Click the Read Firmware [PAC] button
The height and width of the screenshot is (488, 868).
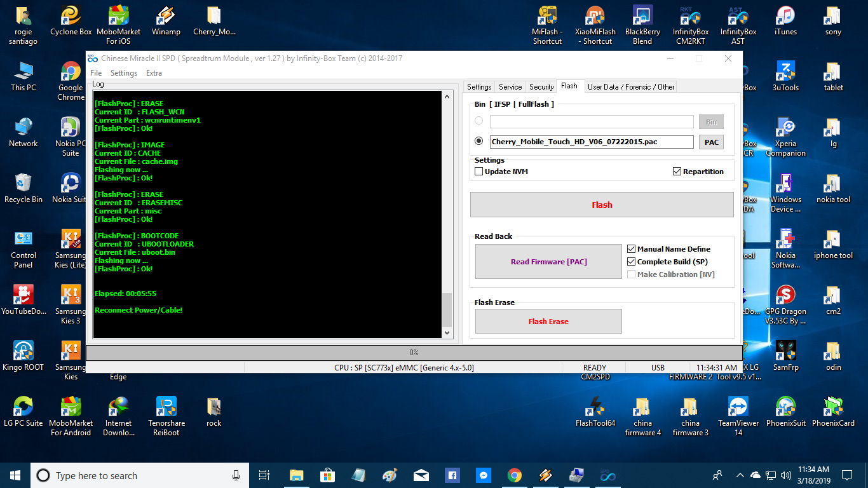tap(548, 262)
